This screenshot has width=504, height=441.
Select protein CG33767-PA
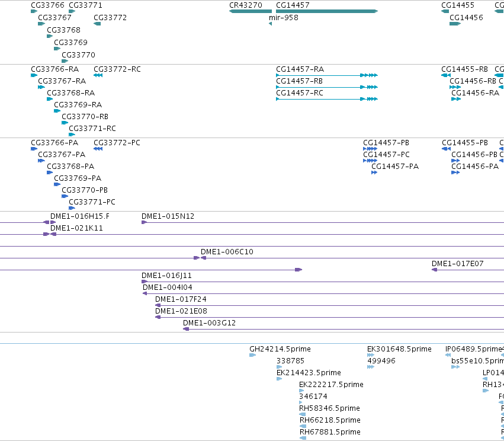click(62, 155)
